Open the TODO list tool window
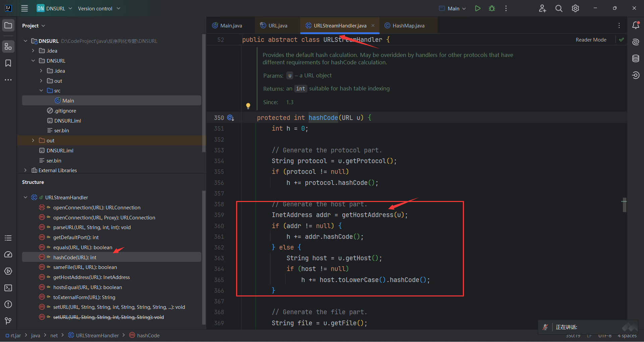Screen dimensions: 644x342 point(8,238)
